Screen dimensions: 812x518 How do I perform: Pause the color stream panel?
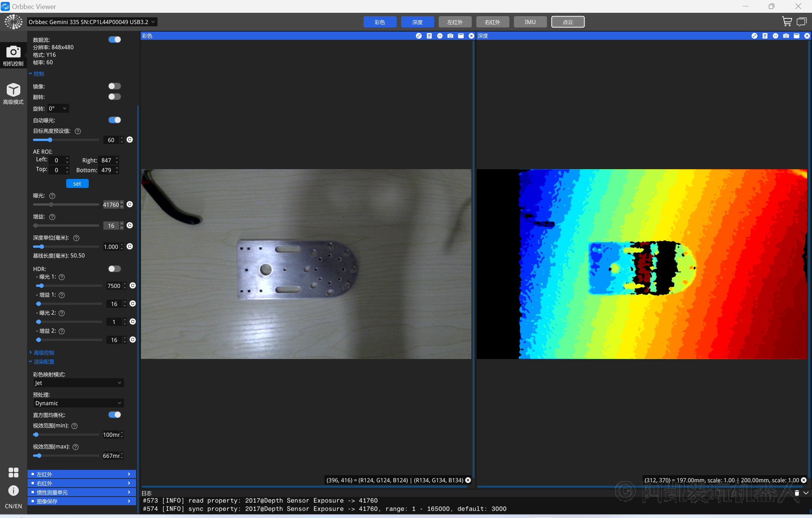pos(439,36)
